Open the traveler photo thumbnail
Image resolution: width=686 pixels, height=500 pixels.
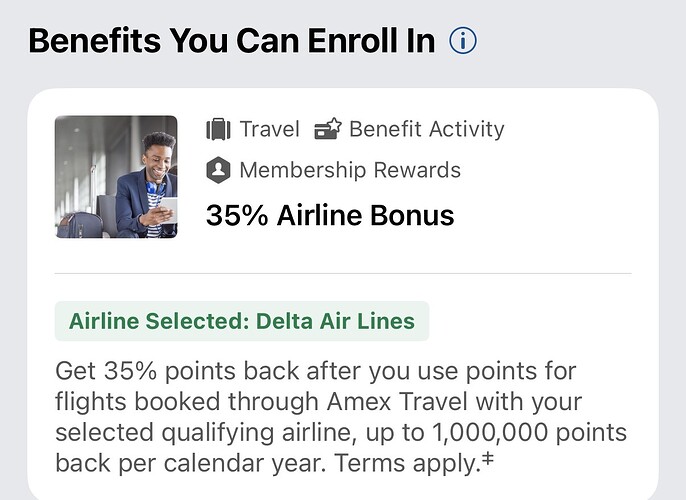[x=116, y=176]
